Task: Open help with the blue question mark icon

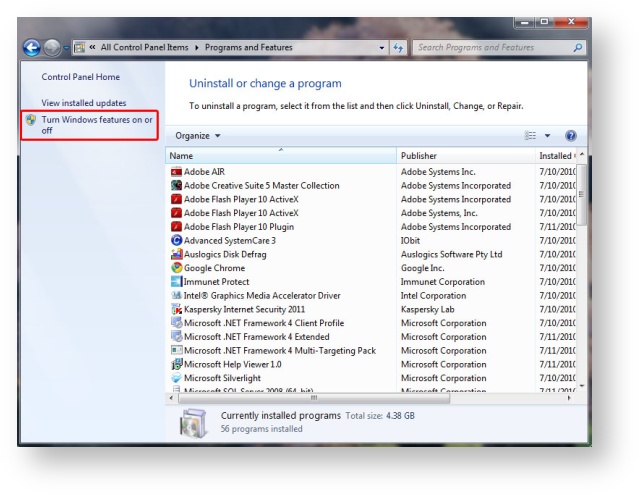Action: point(598,135)
